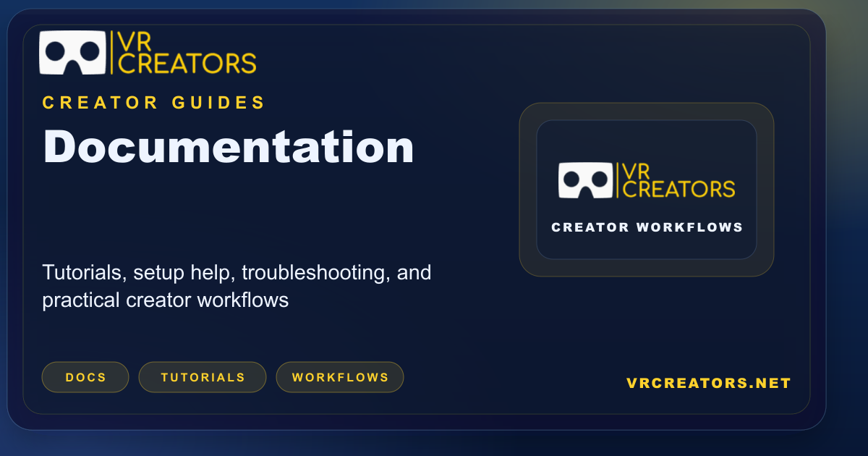This screenshot has height=456, width=868.
Task: Select the TUTORIALS pill tag
Action: (203, 377)
